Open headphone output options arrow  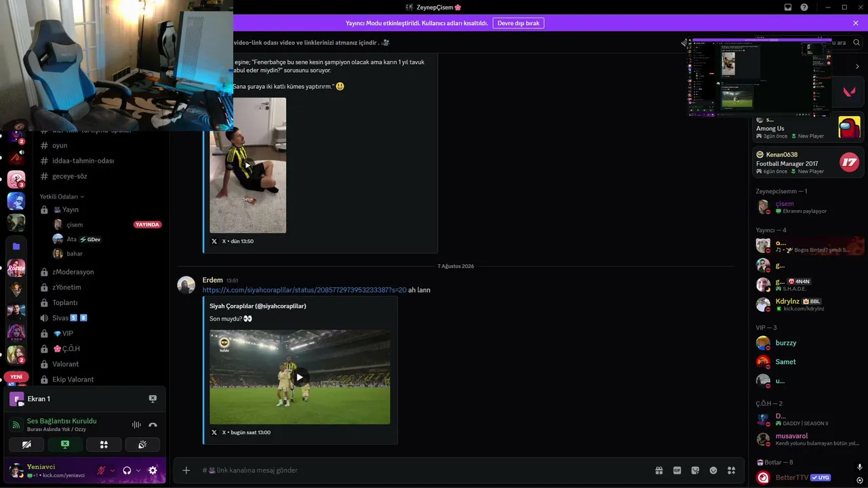[x=138, y=470]
